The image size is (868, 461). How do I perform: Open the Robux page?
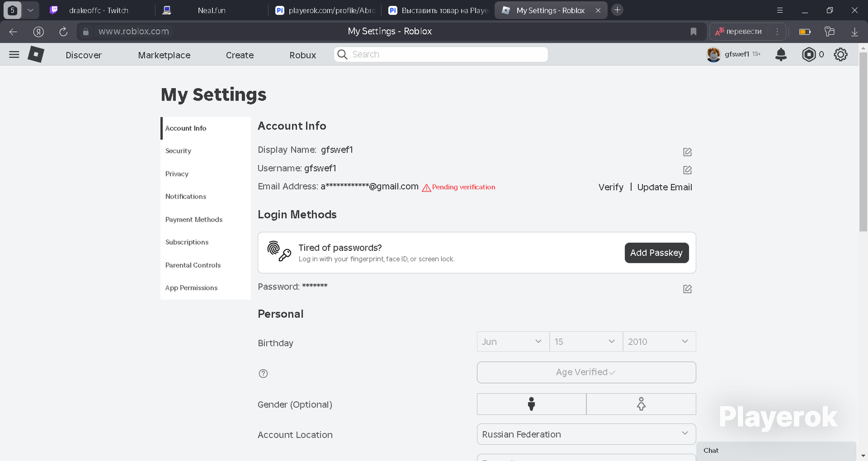pos(303,55)
